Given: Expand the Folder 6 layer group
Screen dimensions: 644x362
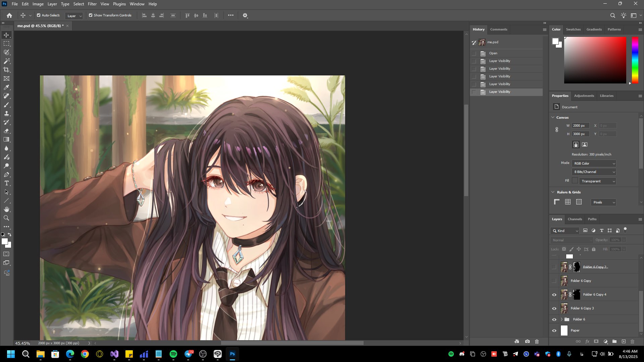Looking at the screenshot, I should pyautogui.click(x=561, y=319).
